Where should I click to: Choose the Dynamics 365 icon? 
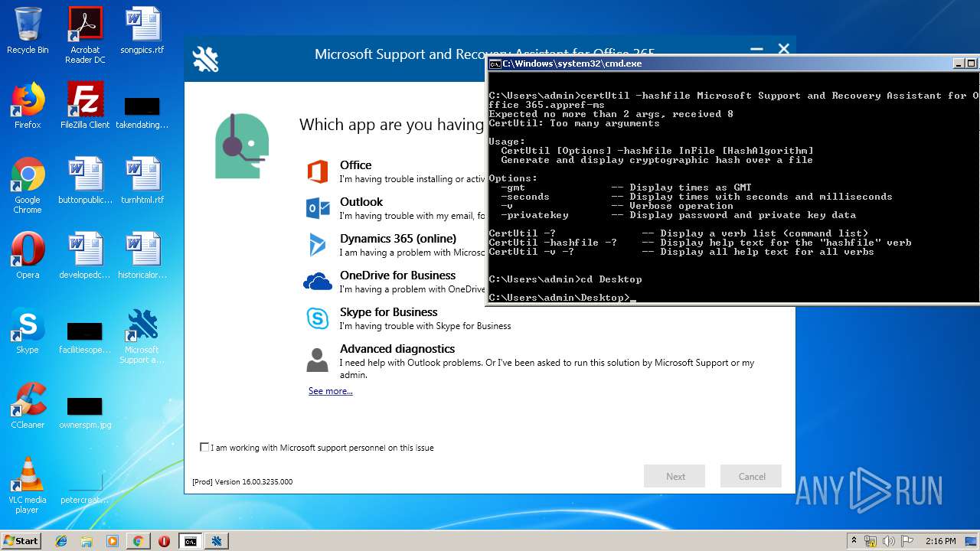coord(318,245)
